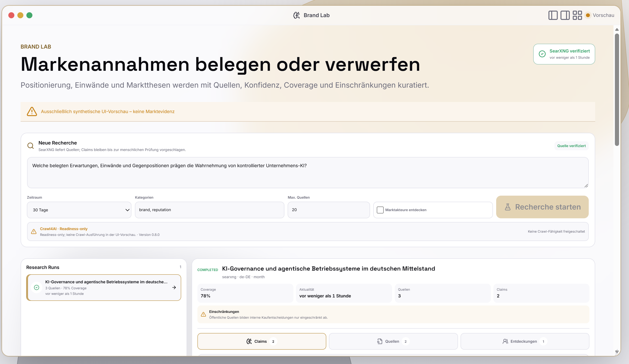
Task: Click the Vorschau label in title bar
Action: pyautogui.click(x=603, y=15)
